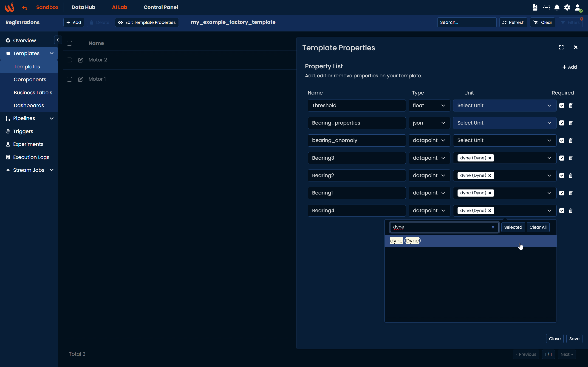Click the user profile icon

pyautogui.click(x=578, y=8)
